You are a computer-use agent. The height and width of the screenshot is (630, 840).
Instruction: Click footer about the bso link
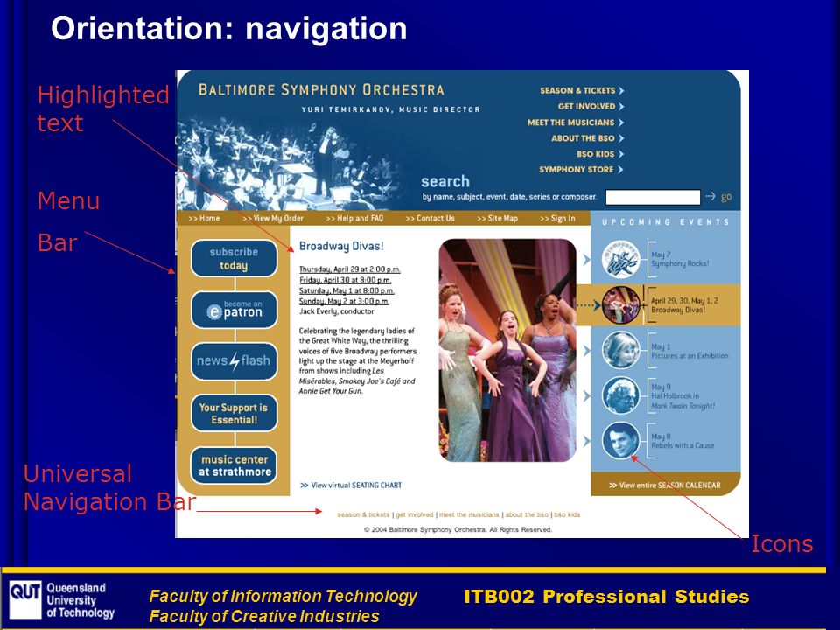527,514
